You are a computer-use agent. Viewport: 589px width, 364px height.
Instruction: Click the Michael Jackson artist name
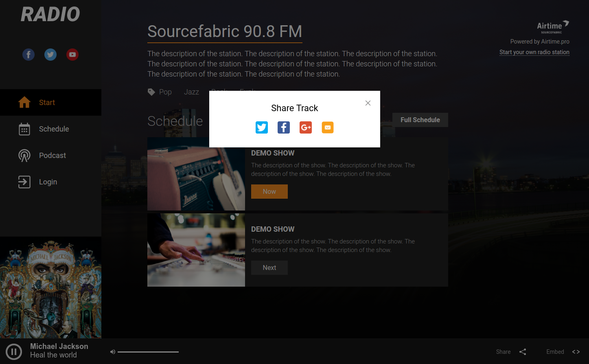coord(59,346)
